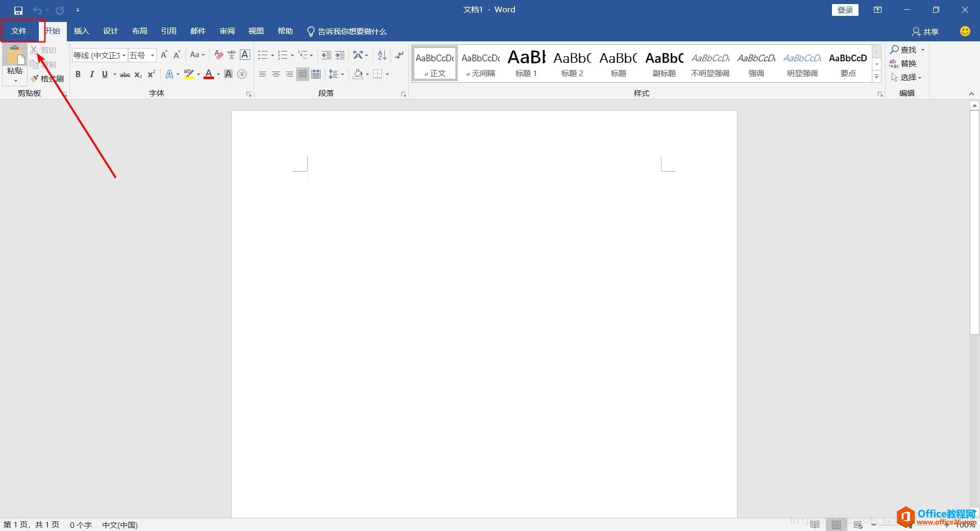Screen dimensions: 980x531
Task: Toggle Show/Hide paragraph marks
Action: pos(399,55)
